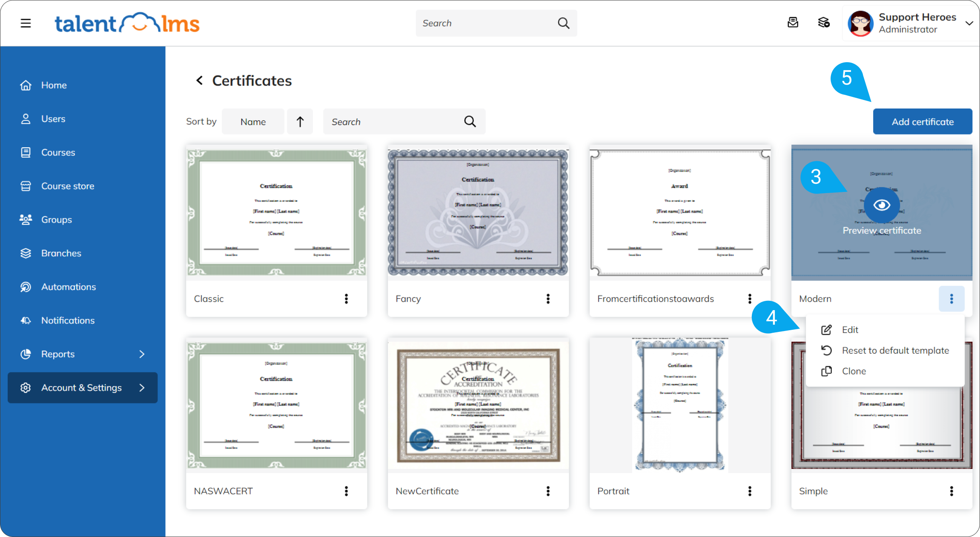Open the Classic certificate thumbnail

pos(276,212)
